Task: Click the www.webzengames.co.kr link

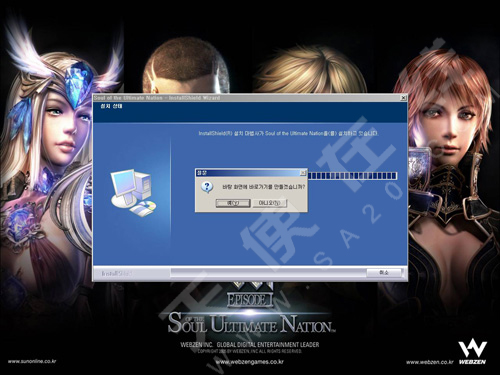Action: (x=250, y=362)
